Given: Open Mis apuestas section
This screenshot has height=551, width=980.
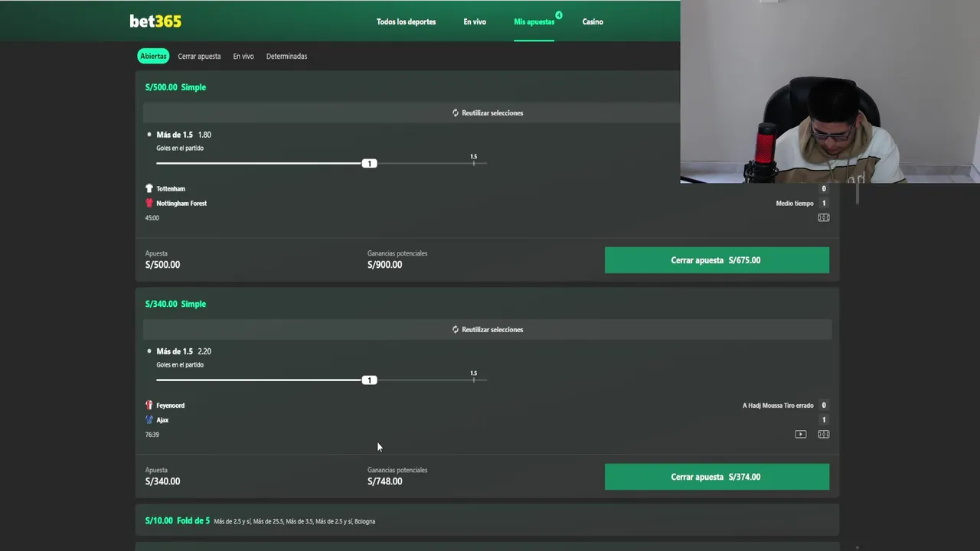Looking at the screenshot, I should [x=534, y=21].
